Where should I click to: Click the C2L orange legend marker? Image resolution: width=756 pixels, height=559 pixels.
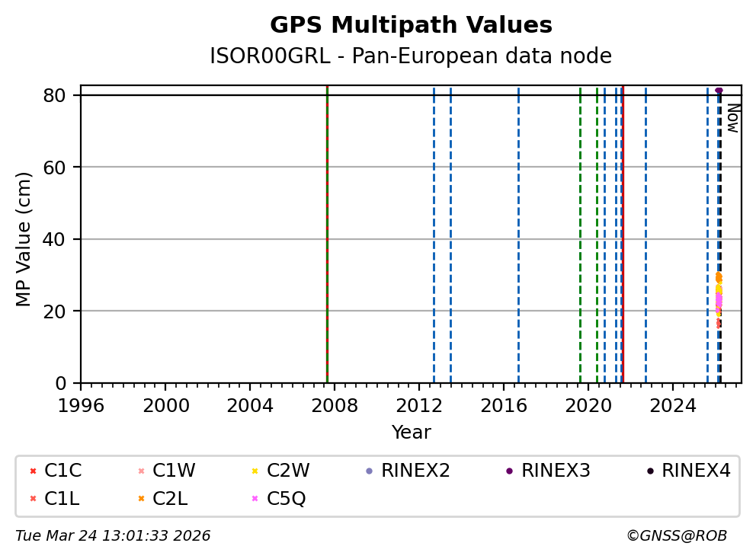(141, 499)
